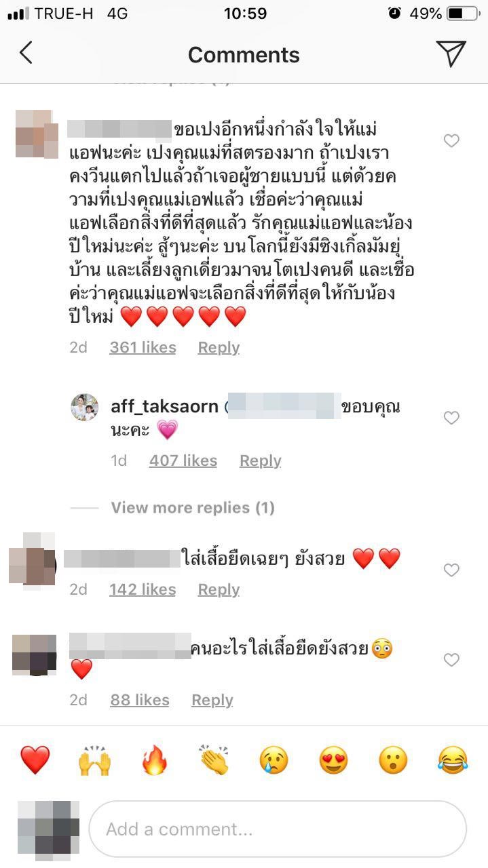
Task: Tap aff_taksaorn profile picture
Action: coord(85,407)
